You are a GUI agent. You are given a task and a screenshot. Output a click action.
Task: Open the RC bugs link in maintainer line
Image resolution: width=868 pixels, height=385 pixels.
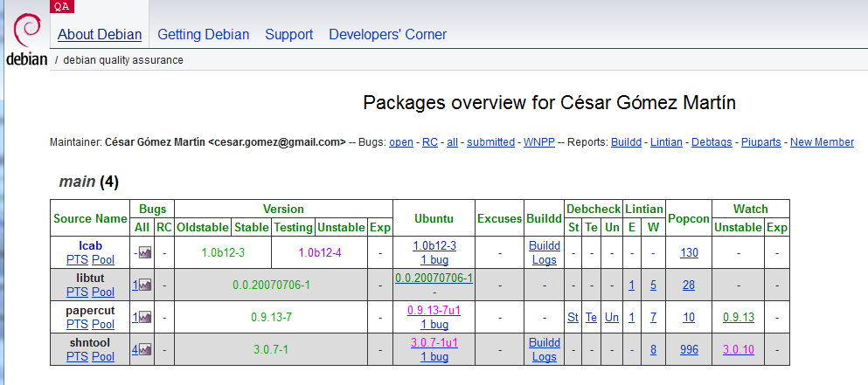[429, 142]
